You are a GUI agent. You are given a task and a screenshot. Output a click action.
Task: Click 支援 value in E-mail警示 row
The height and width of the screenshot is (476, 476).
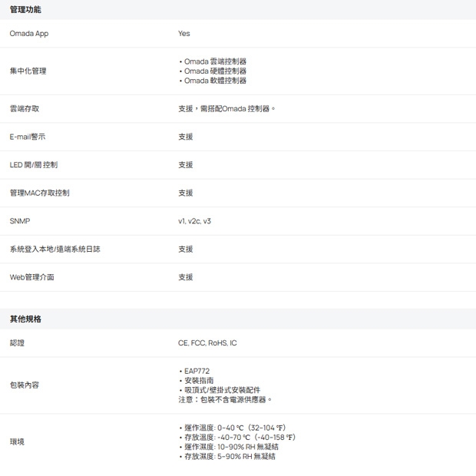[x=186, y=137]
